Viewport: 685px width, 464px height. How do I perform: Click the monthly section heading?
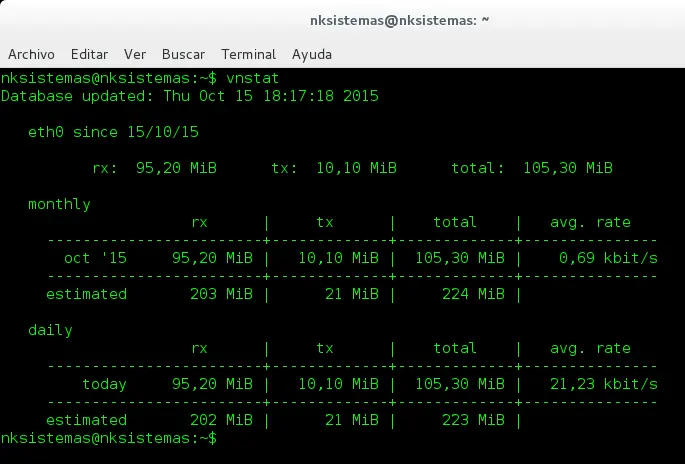pyautogui.click(x=59, y=204)
